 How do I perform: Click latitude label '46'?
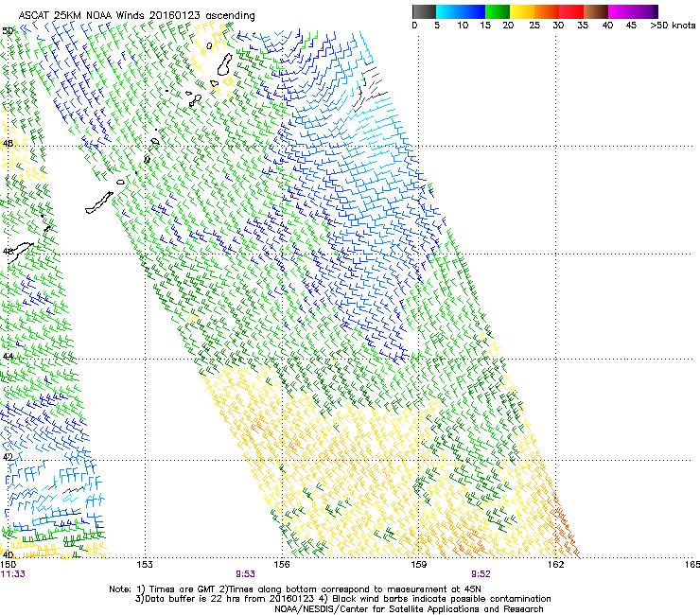8,251
